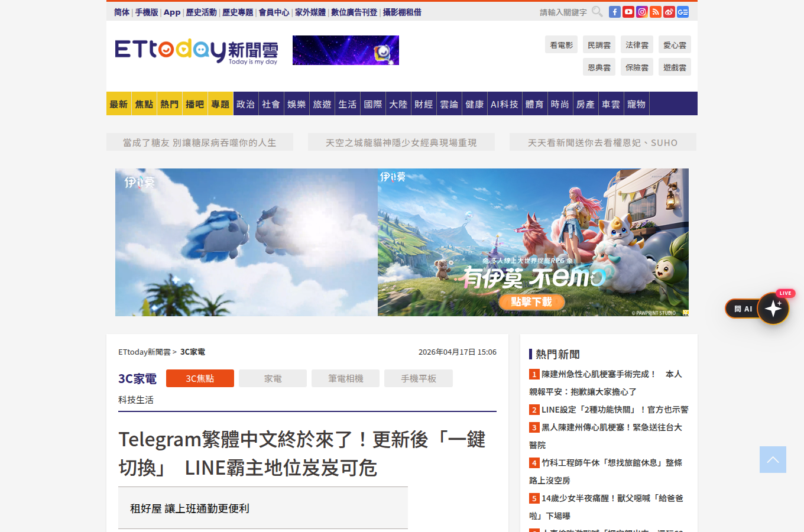804x532 pixels.
Task: Open the App link in the top bar
Action: click(172, 12)
